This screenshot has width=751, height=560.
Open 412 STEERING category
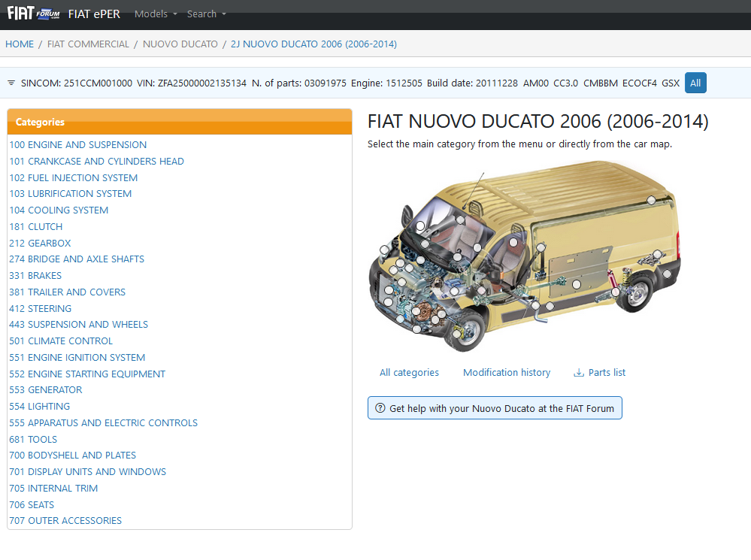coord(41,309)
